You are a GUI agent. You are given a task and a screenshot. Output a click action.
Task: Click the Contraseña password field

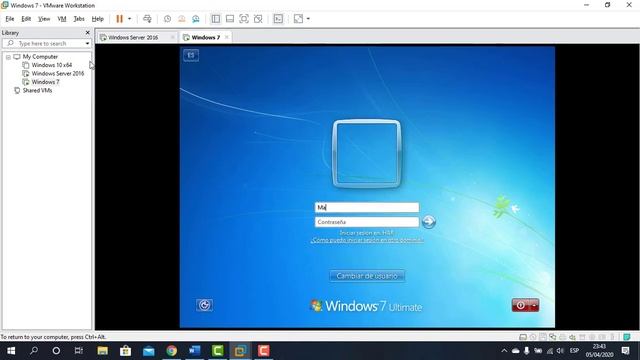point(367,222)
